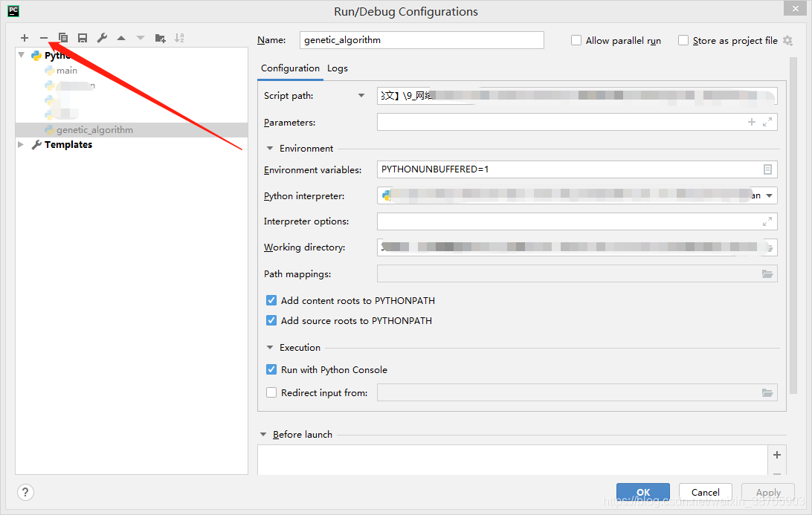The height and width of the screenshot is (515, 812).
Task: Click the Cancel button
Action: pyautogui.click(x=706, y=492)
